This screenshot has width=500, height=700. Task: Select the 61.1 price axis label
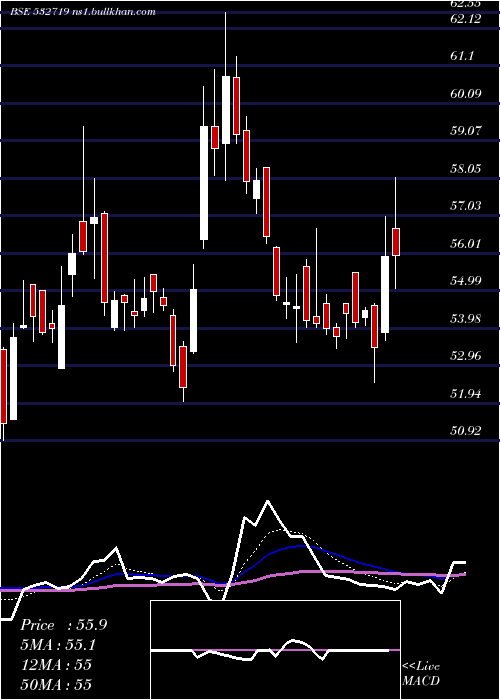462,56
